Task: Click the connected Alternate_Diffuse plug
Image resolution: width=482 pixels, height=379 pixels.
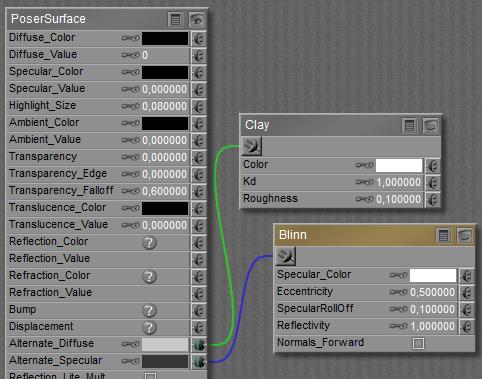Action: pos(199,344)
